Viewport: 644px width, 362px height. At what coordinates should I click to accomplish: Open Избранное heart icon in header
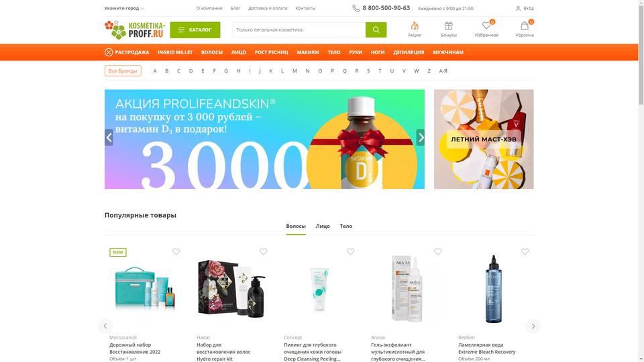486,26
